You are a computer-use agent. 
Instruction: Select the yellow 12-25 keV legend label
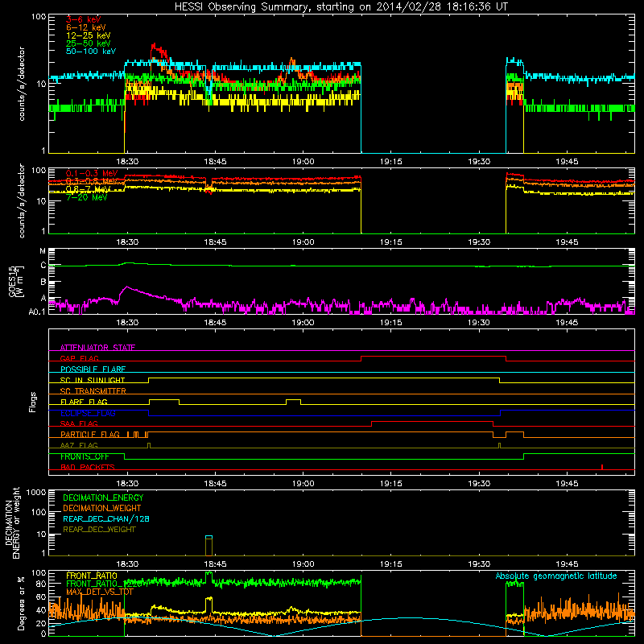click(x=89, y=35)
